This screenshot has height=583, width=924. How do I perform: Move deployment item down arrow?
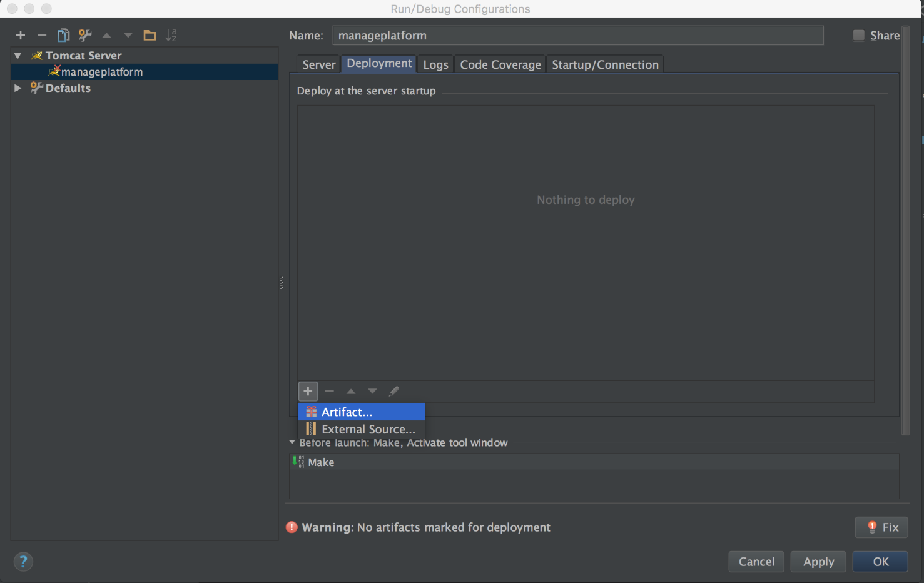click(372, 391)
